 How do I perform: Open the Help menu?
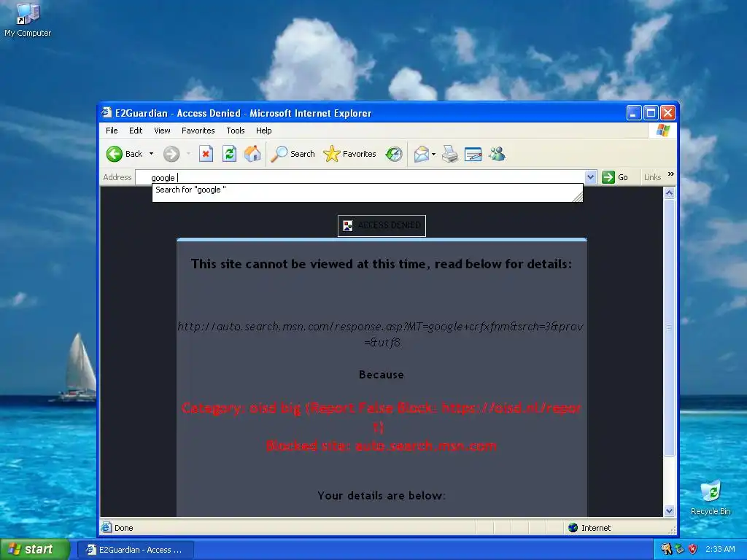point(263,131)
